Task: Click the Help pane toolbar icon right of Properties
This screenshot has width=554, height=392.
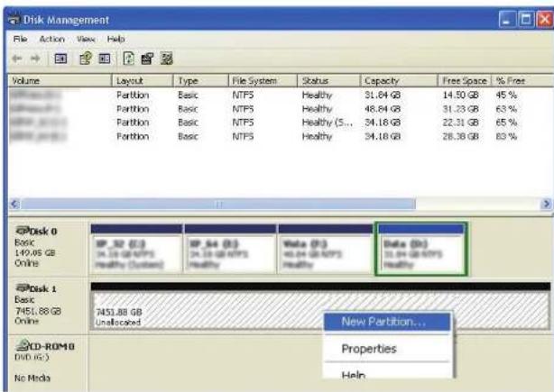Action: [105, 59]
